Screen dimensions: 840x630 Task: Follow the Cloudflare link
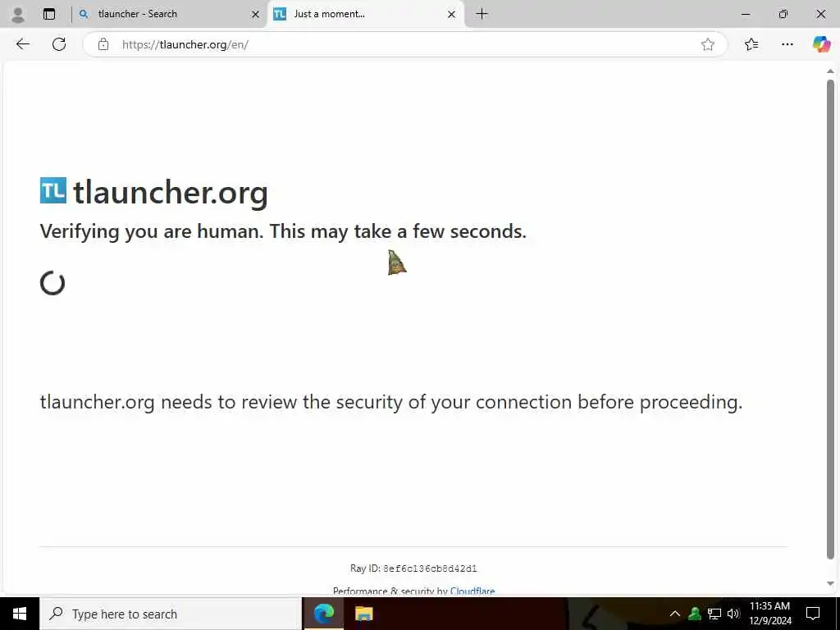[472, 591]
